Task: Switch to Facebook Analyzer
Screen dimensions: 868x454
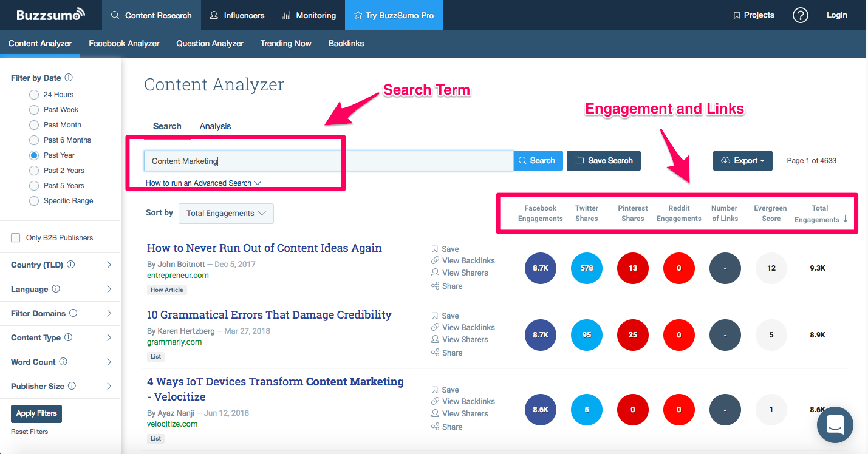Action: click(124, 44)
